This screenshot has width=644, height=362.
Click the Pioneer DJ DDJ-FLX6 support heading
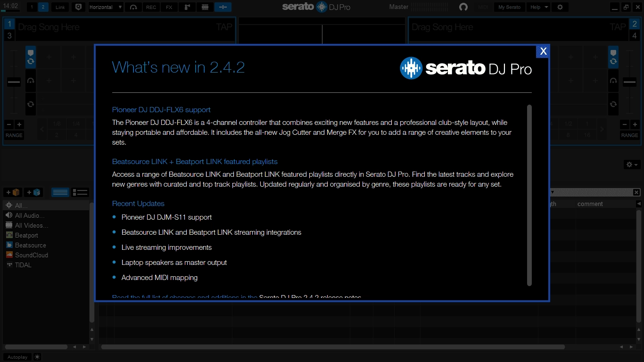[x=161, y=109]
